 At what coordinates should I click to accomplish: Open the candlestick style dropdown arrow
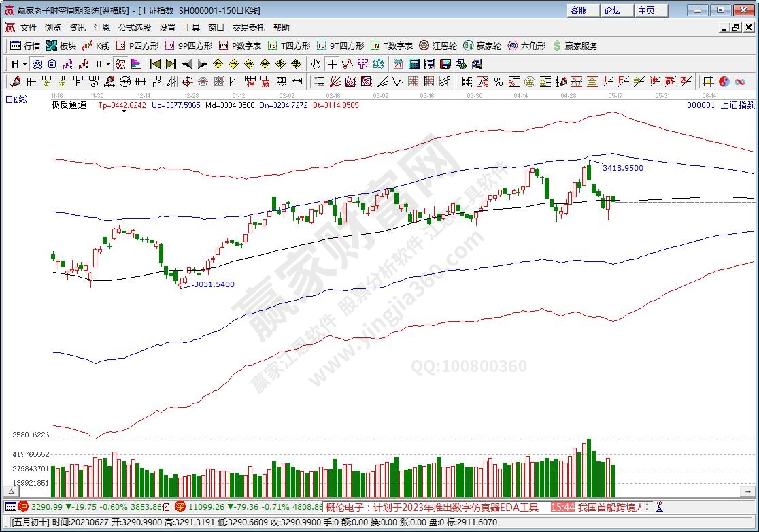108,64
